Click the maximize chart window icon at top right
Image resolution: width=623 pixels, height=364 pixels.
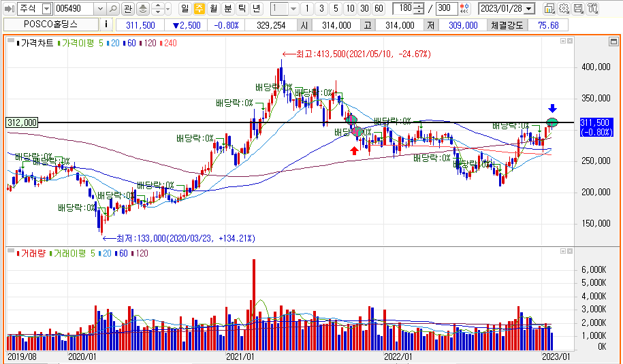[614, 42]
